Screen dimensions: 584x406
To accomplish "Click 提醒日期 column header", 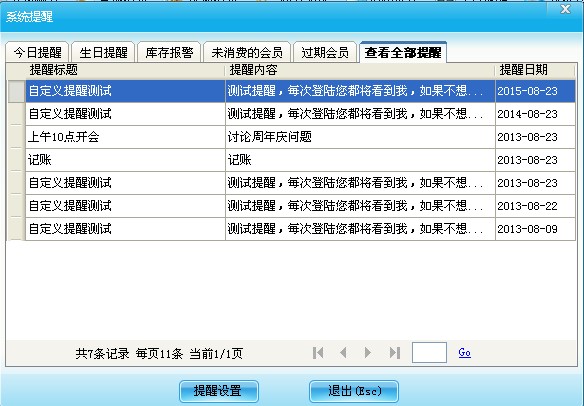I will (535, 70).
